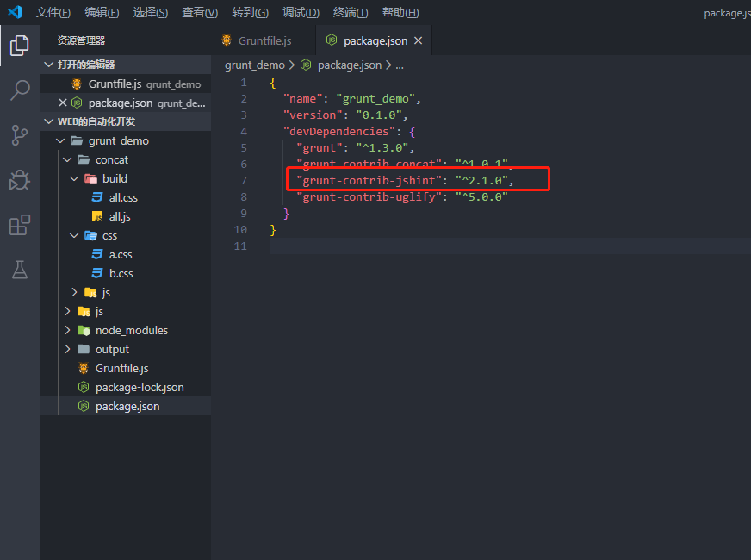This screenshot has width=751, height=560.
Task: Click Gruntfile.js grunt icon in file tree
Action: (84, 368)
